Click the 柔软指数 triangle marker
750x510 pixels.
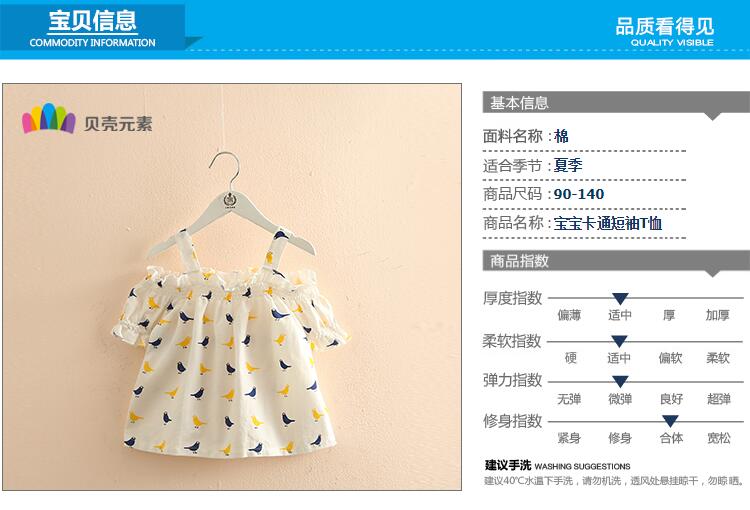619,341
